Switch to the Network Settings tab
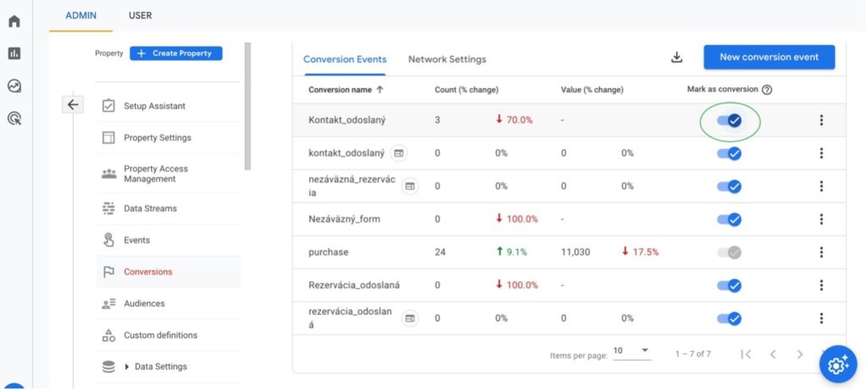 tap(447, 59)
